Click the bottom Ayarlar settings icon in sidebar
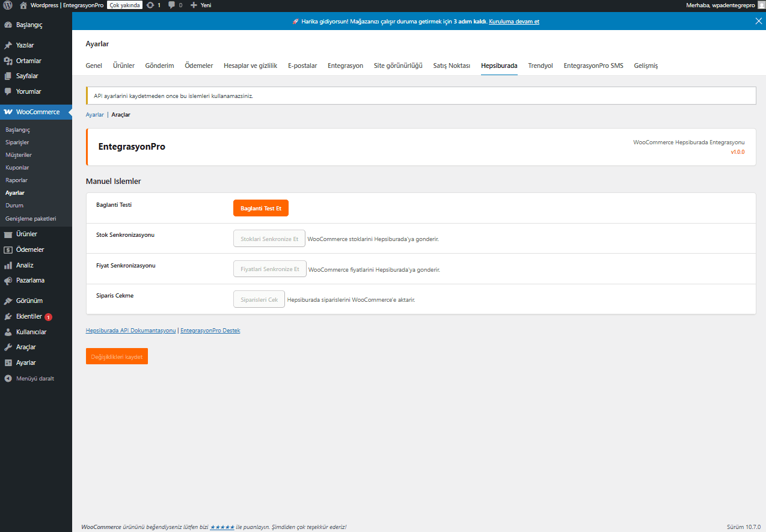The image size is (766, 532). click(x=8, y=363)
